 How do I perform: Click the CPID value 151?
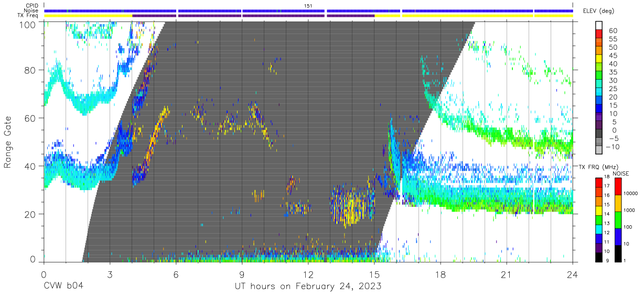click(308, 5)
